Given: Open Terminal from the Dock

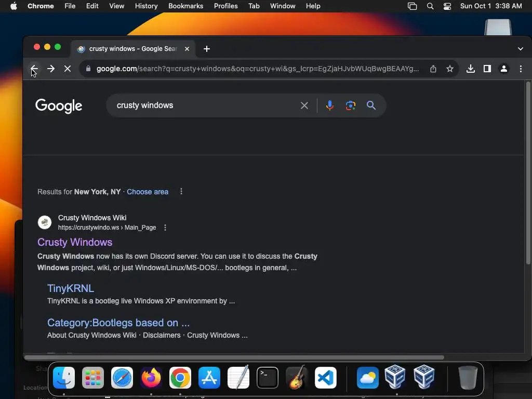Looking at the screenshot, I should tap(268, 378).
